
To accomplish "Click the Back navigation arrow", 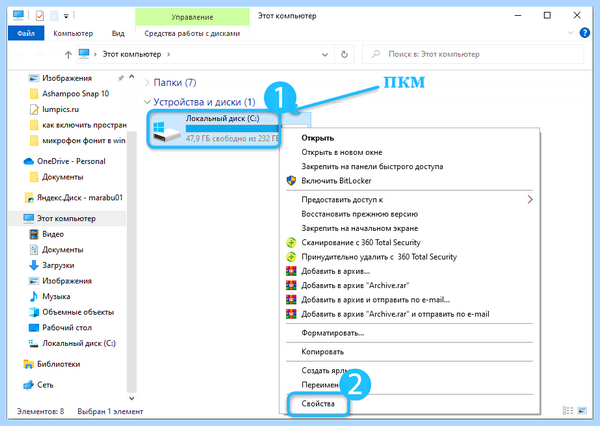I will [21, 54].
